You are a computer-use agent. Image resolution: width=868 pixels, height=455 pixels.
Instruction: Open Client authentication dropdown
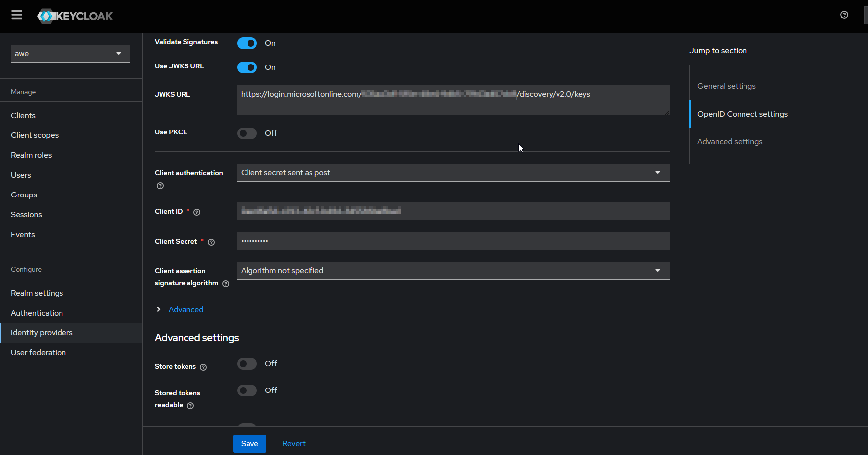(453, 173)
